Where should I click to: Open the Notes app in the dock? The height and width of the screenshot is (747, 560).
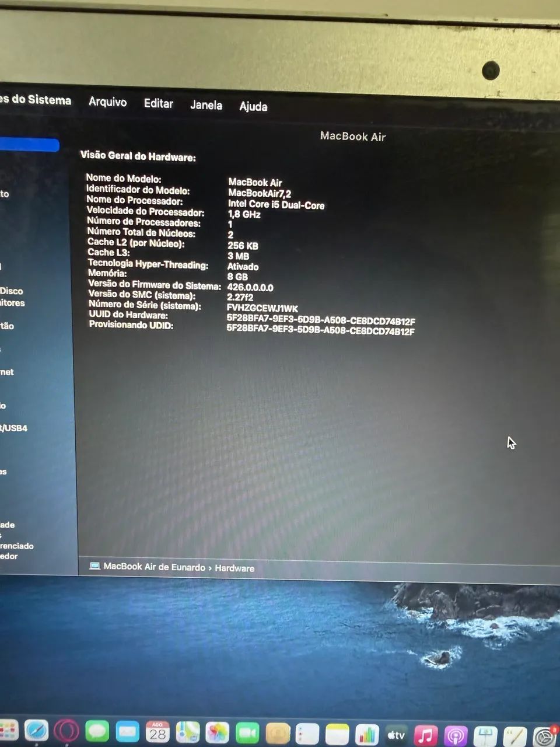click(337, 735)
